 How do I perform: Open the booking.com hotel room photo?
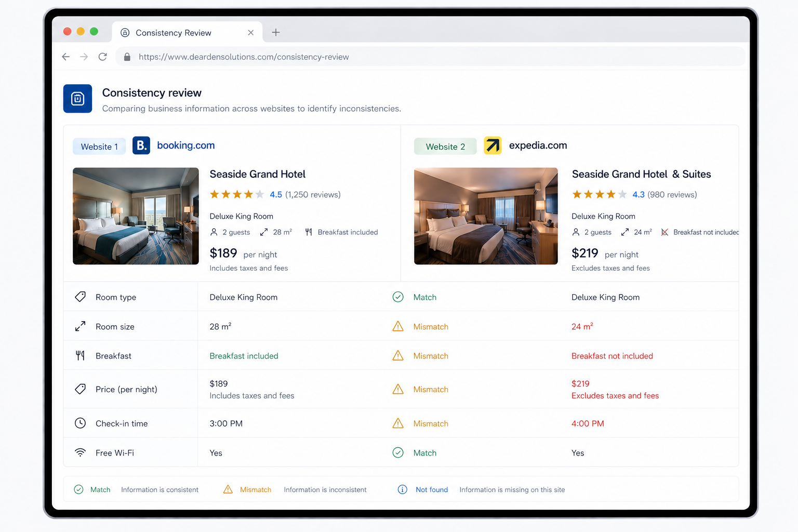point(136,216)
